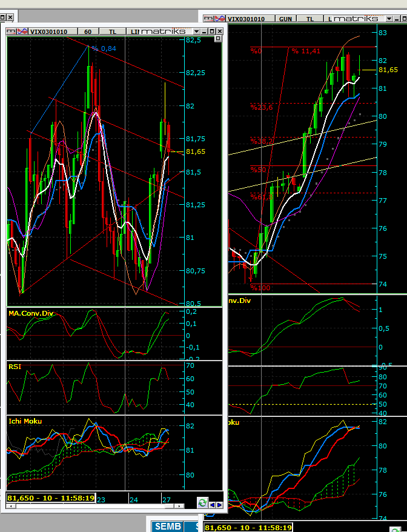Click the green refresh icon below left chart
The image size is (407, 532).
click(x=202, y=502)
